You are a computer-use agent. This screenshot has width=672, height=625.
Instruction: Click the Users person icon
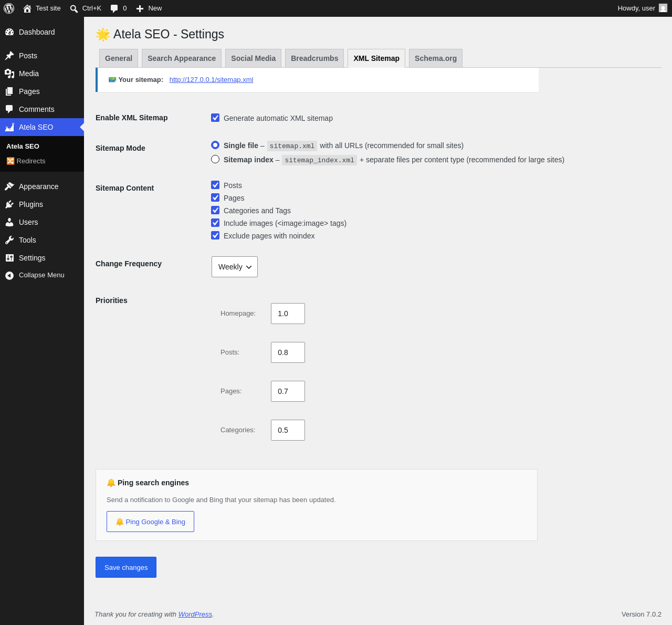click(9, 222)
